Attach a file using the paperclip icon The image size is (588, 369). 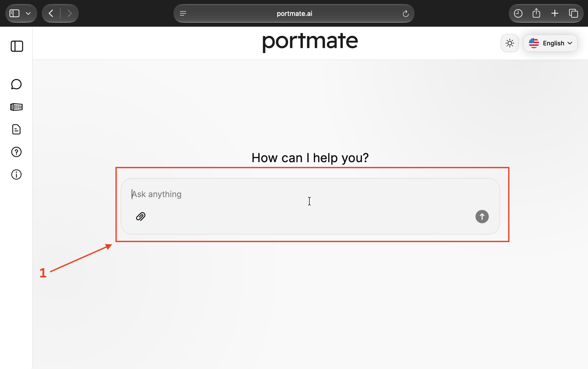[141, 217]
